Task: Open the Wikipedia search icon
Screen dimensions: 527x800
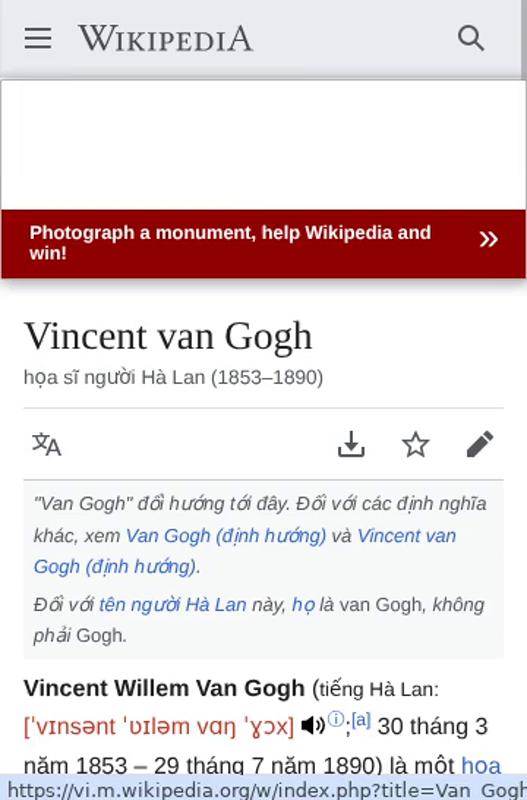Action: tap(470, 38)
